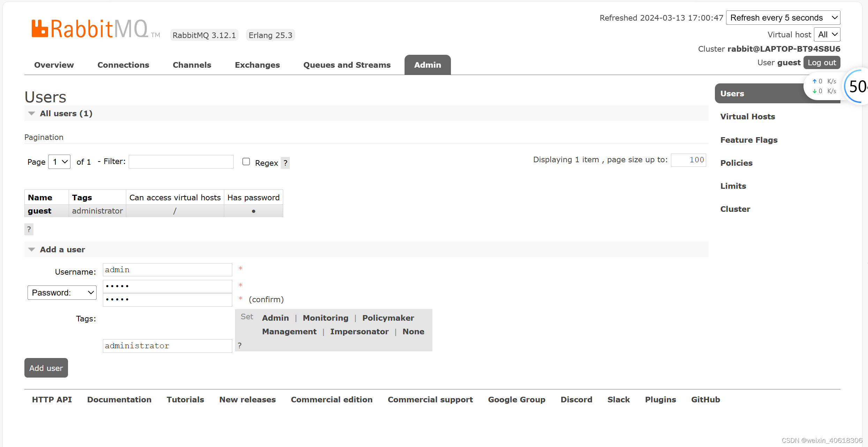The image size is (868, 447).
Task: Open Feature Flags in the sidebar
Action: click(x=749, y=140)
